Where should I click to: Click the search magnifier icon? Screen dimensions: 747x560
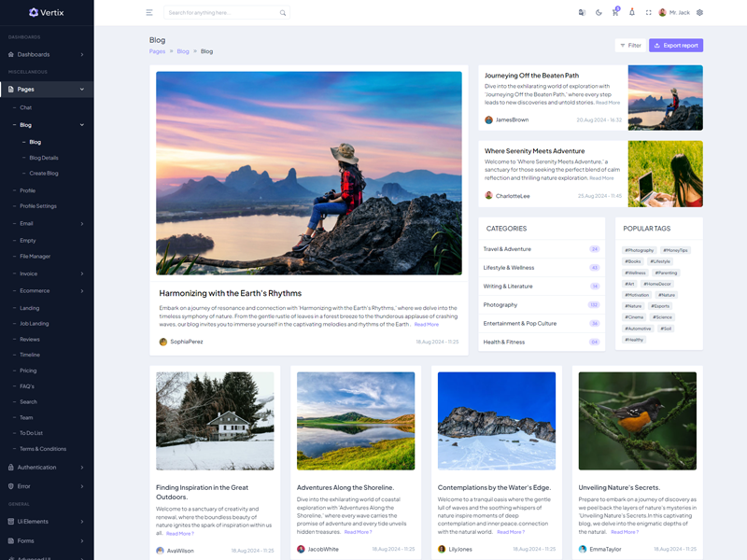(x=283, y=13)
